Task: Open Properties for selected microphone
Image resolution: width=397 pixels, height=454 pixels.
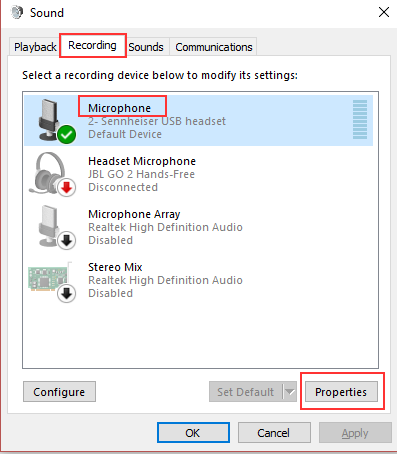Action: pyautogui.click(x=341, y=392)
